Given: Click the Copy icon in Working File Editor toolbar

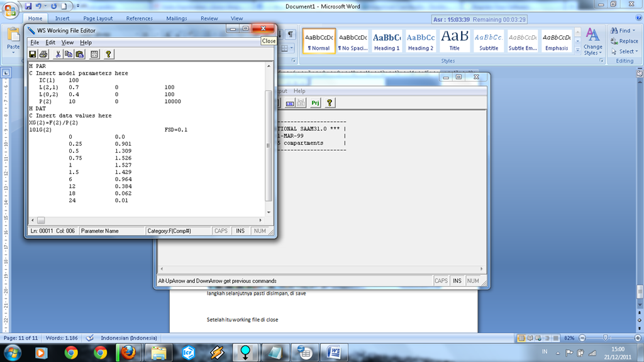Looking at the screenshot, I should coord(69,54).
